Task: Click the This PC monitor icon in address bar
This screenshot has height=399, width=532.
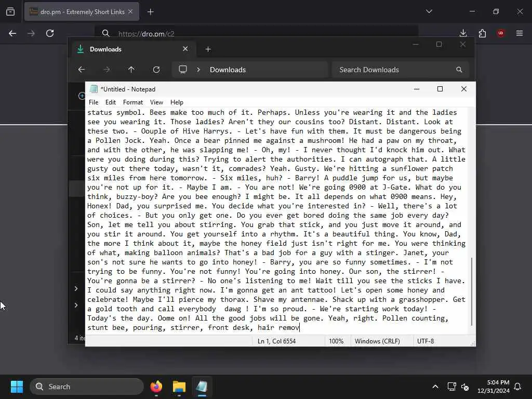Action: pyautogui.click(x=183, y=70)
